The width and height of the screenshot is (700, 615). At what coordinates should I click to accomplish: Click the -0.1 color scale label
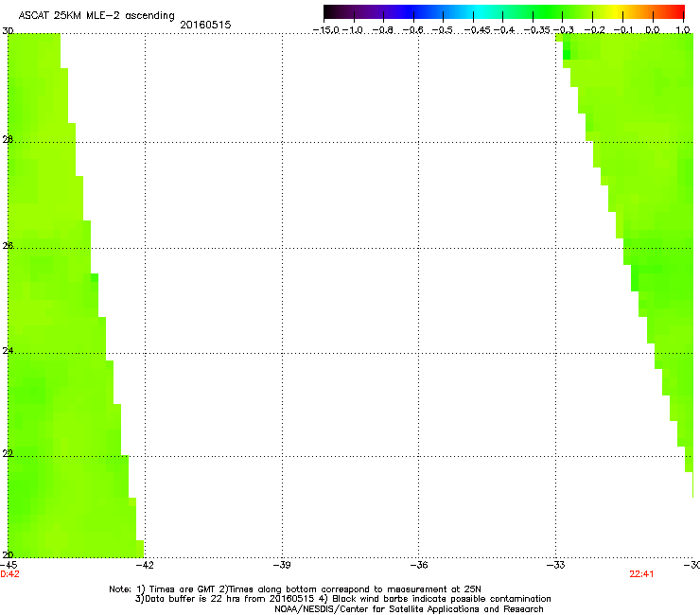pyautogui.click(x=623, y=30)
